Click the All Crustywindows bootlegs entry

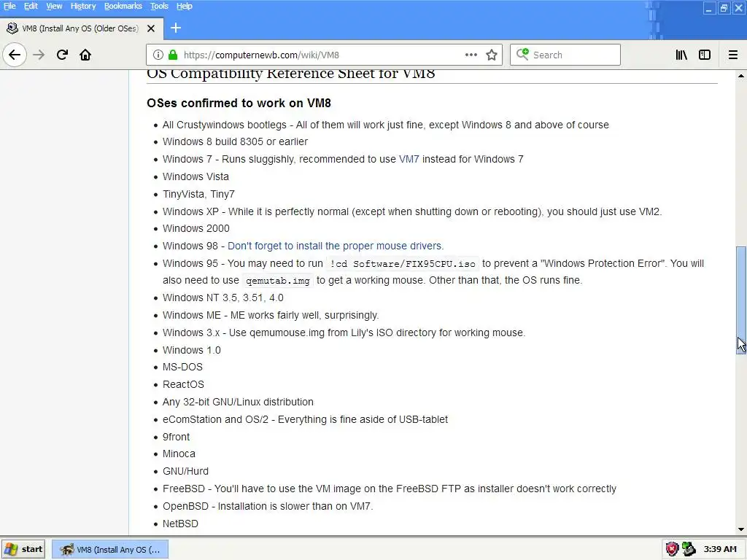[386, 125]
